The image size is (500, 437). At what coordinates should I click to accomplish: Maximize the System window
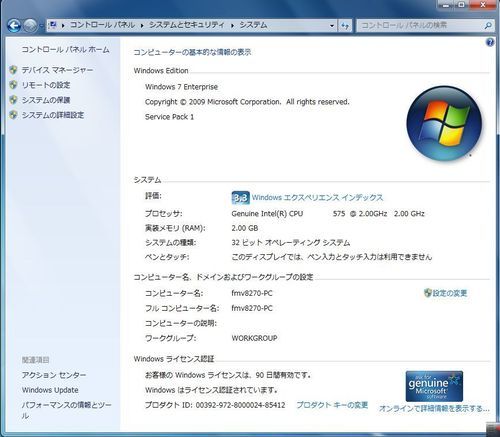(462, 5)
